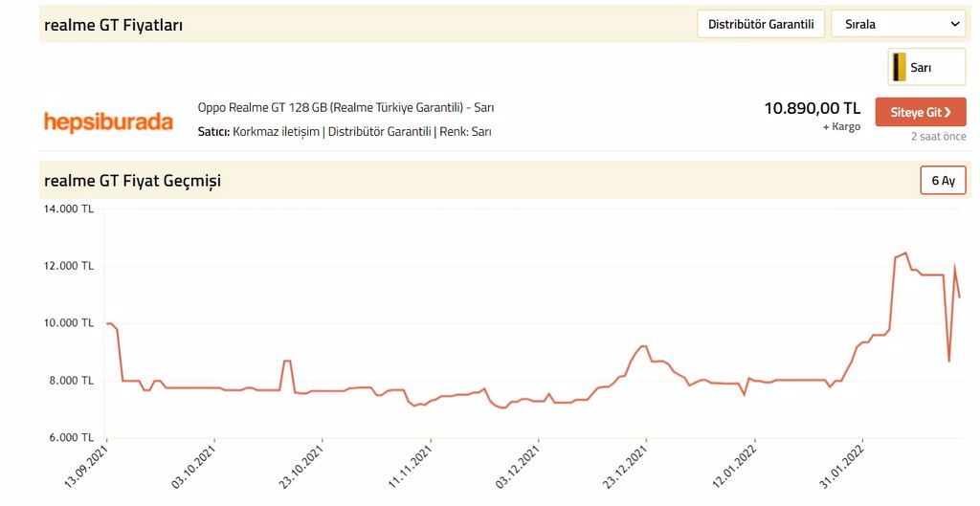Click the 6.000 TL axis label
980x506 pixels.
pyautogui.click(x=71, y=437)
